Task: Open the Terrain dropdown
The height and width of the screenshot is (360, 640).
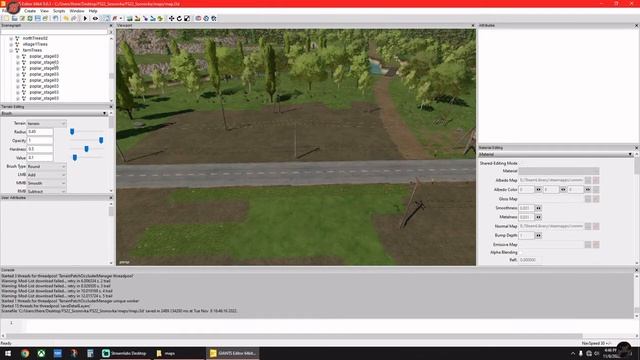Action: [46, 123]
